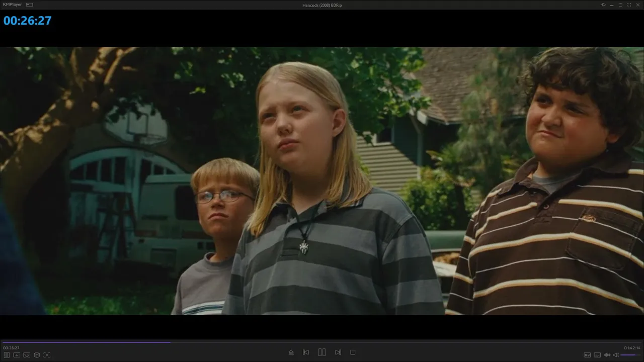
Task: Pin the player window on top
Action: [x=603, y=5]
